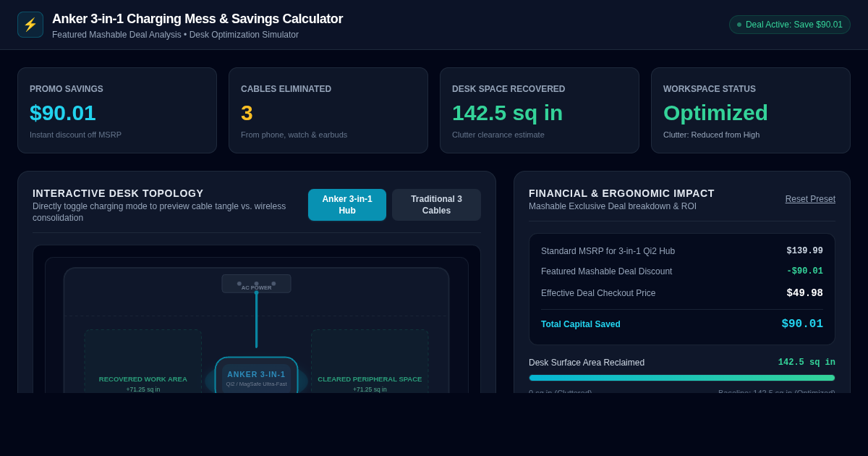Click 'Financial & Ergonomic Impact' heading
This screenshot has width=868, height=456.
(621, 193)
